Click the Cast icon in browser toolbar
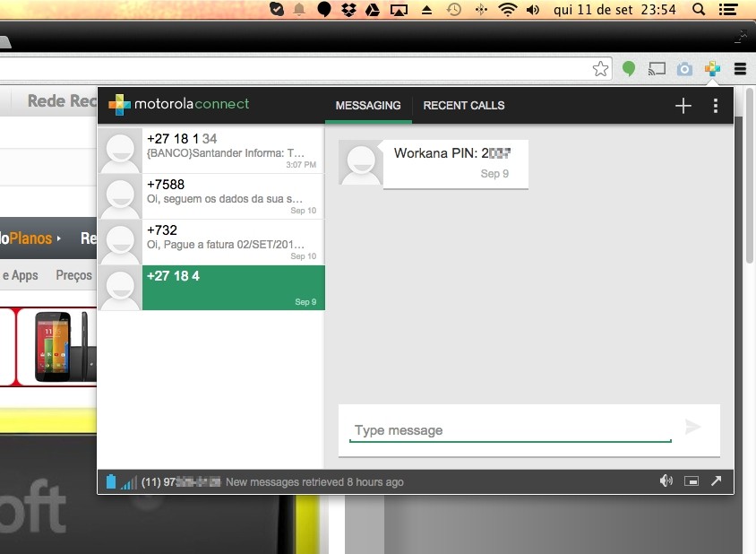This screenshot has height=554, width=756. pos(657,69)
